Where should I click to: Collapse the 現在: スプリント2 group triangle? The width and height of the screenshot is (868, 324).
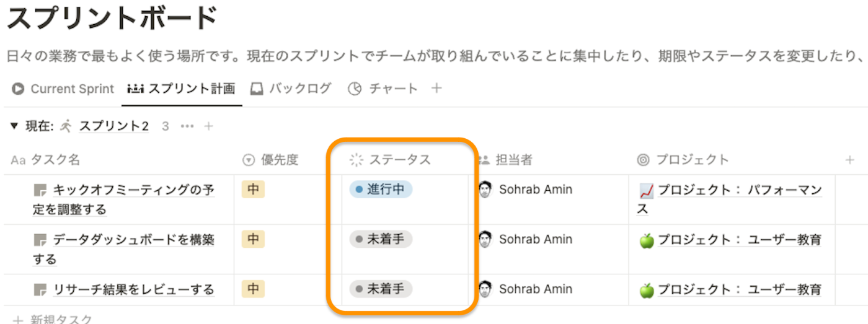pyautogui.click(x=14, y=126)
